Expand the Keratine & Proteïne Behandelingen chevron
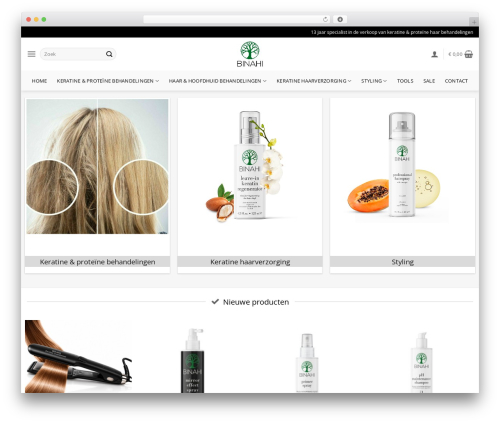500x423 pixels. coord(157,81)
